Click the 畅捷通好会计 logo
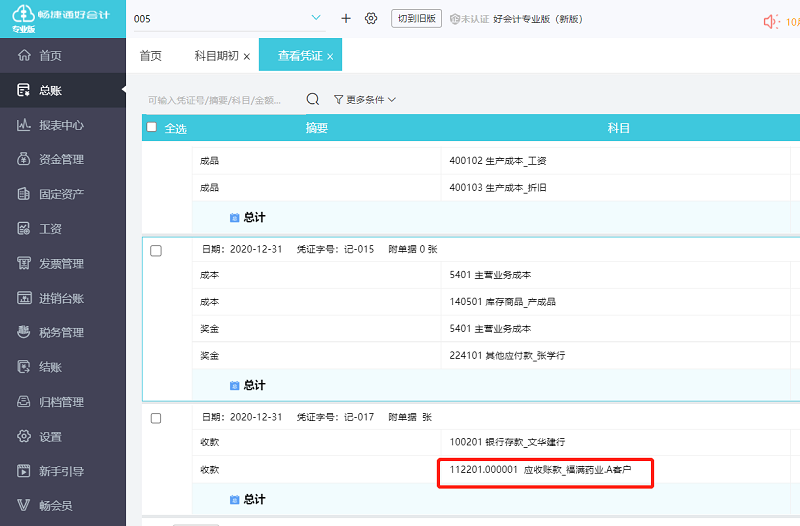 pos(61,18)
